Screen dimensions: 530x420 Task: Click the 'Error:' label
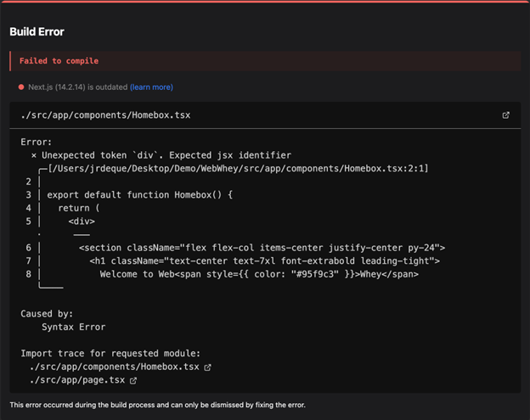(37, 143)
